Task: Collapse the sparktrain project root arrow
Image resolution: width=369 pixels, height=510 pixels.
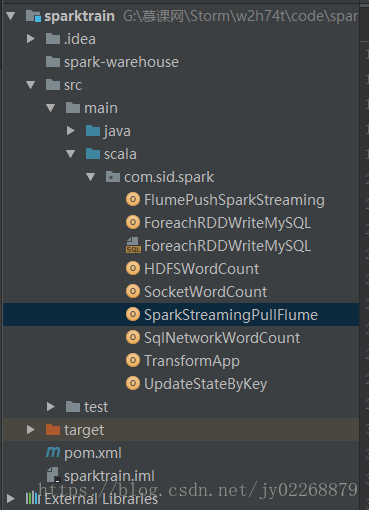Action: click(x=11, y=16)
